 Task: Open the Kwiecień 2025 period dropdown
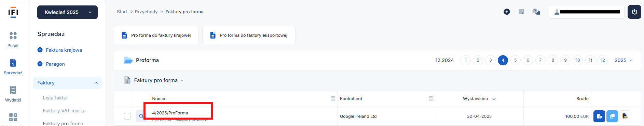point(67,12)
